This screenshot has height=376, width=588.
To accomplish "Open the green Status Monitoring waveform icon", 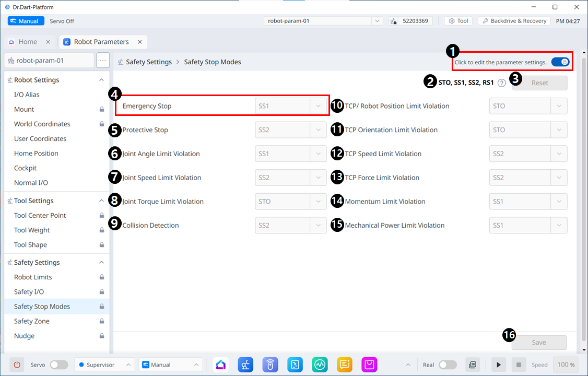I will click(x=320, y=365).
